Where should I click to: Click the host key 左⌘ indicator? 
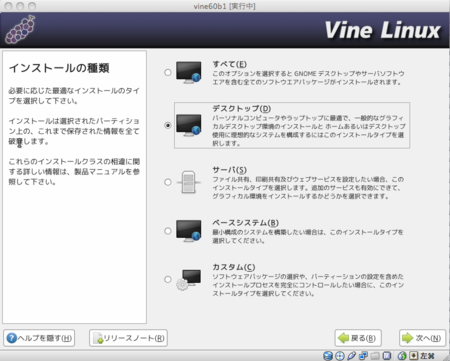click(x=427, y=356)
